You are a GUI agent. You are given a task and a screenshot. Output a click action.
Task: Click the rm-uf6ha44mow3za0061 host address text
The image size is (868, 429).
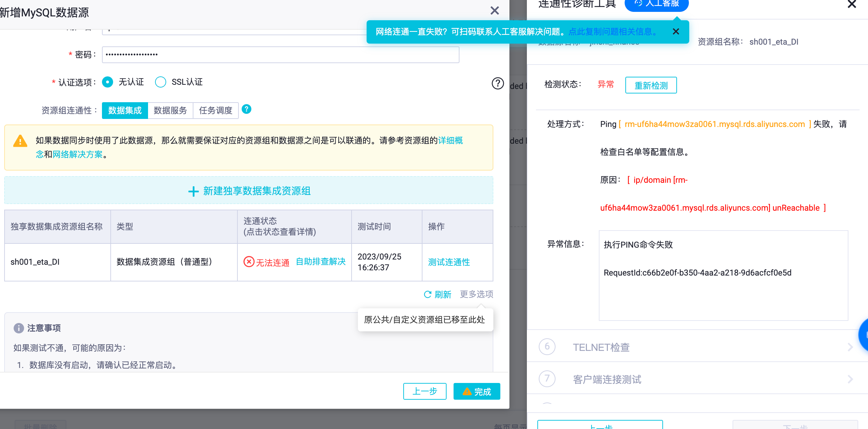click(715, 124)
